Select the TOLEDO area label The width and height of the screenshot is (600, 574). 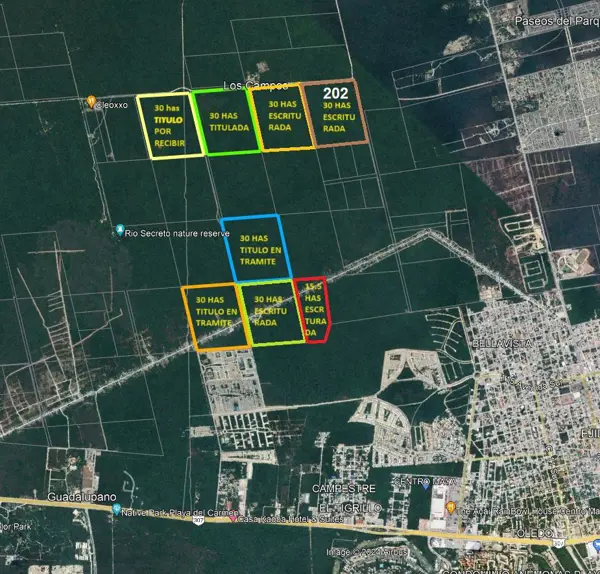pos(533,533)
